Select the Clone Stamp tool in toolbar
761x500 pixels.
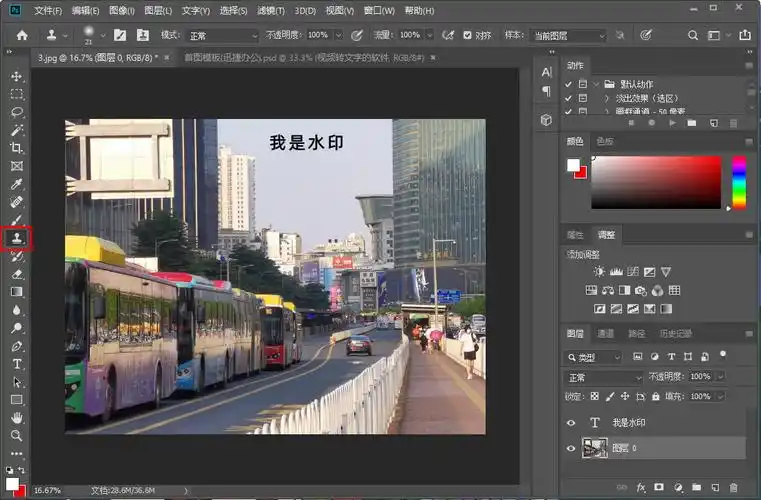click(16, 238)
